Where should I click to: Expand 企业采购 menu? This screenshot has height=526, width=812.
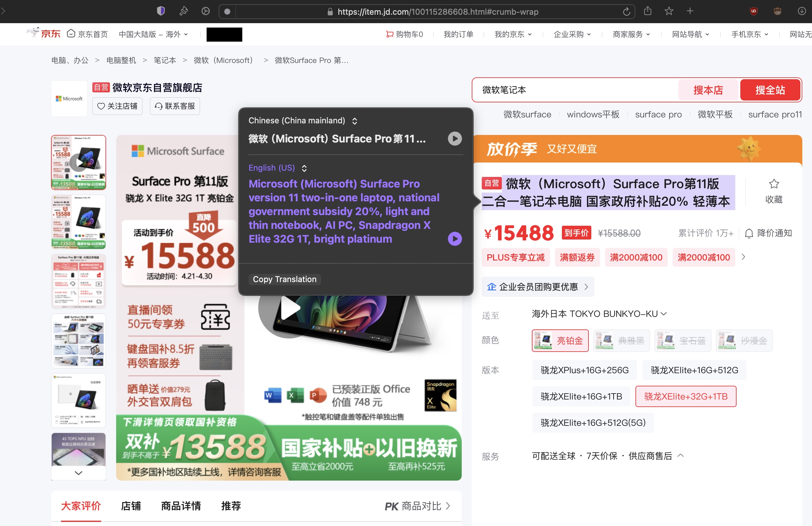click(x=572, y=34)
